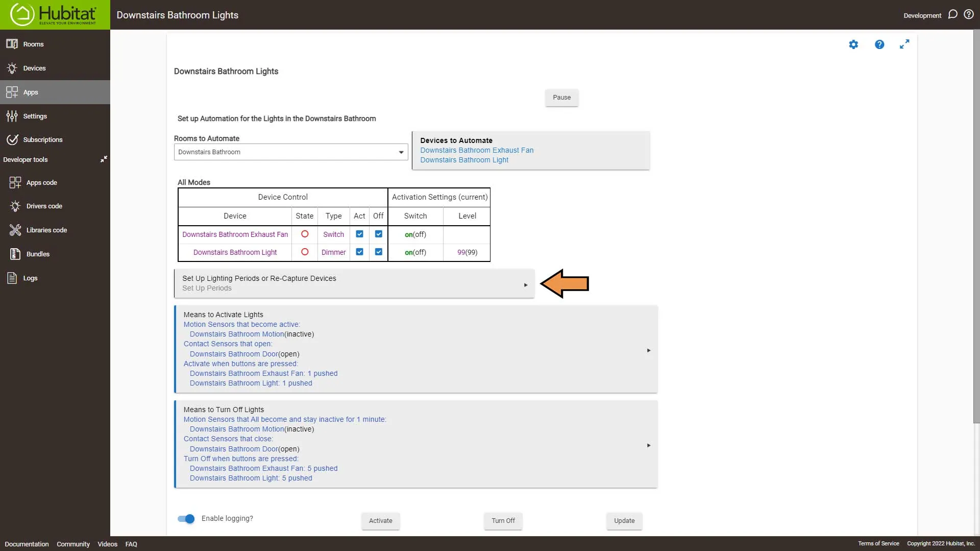Expand Means to Activate Lights section
The height and width of the screenshot is (551, 980).
[416, 349]
